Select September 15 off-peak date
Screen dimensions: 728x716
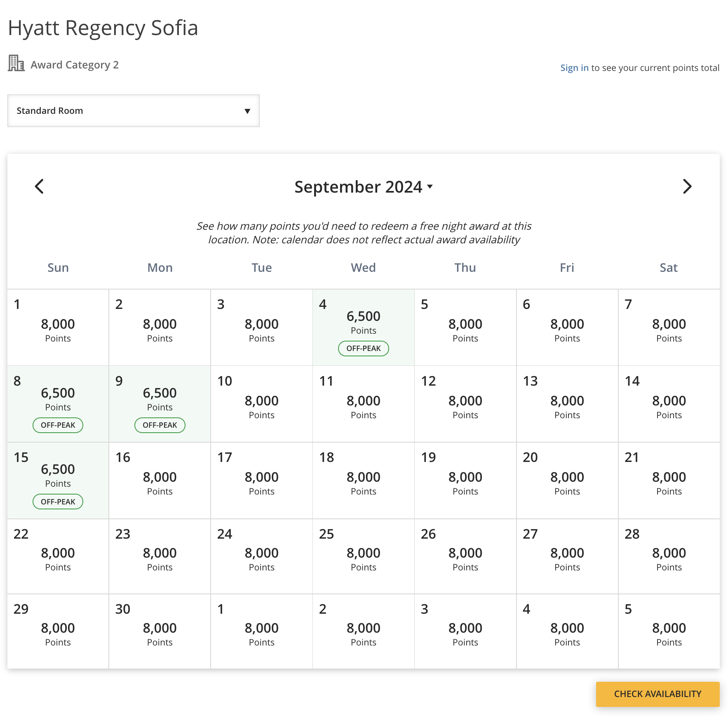pos(58,480)
